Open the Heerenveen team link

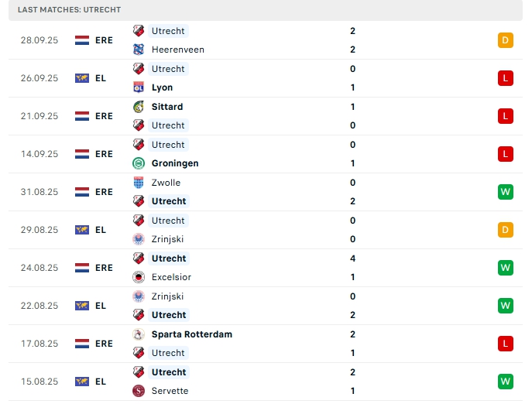coord(178,50)
